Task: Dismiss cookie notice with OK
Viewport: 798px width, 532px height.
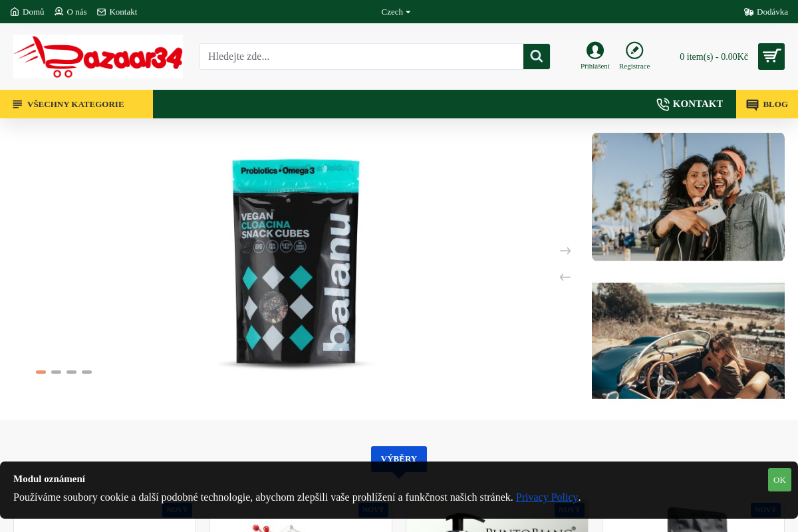Action: (x=779, y=479)
